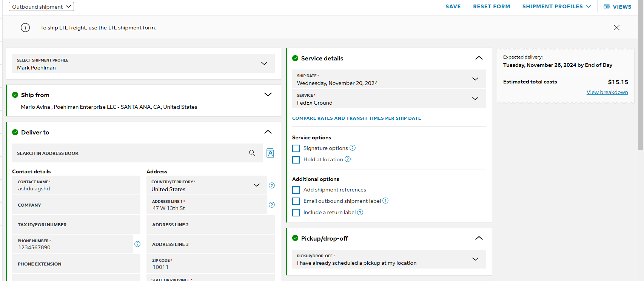Viewport: 644px width, 281px height.
Task: Collapse the Service details section
Action: [x=479, y=58]
